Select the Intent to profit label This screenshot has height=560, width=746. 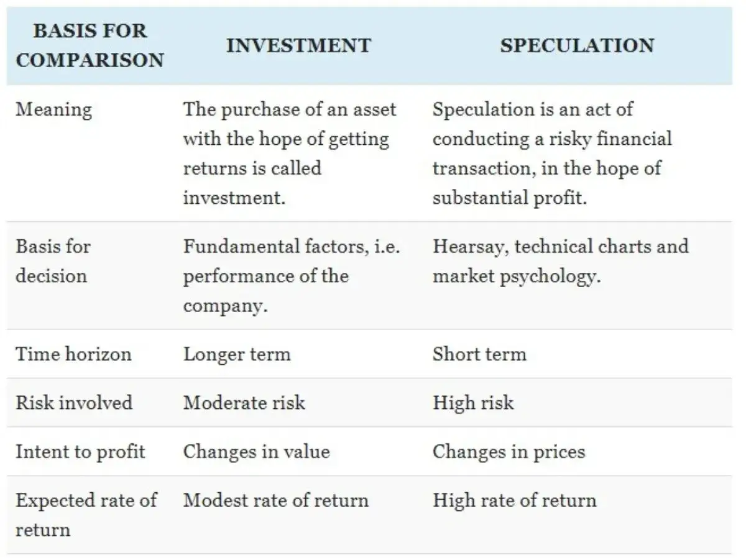click(x=80, y=451)
